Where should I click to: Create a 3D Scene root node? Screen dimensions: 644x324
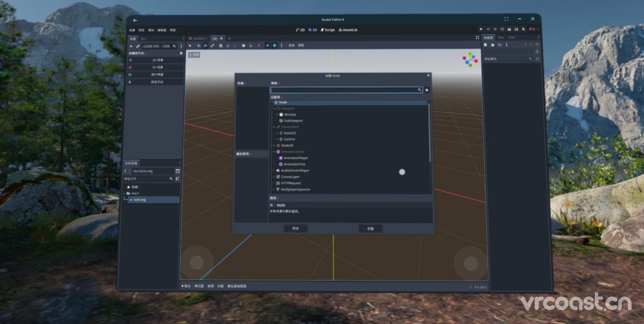156,67
